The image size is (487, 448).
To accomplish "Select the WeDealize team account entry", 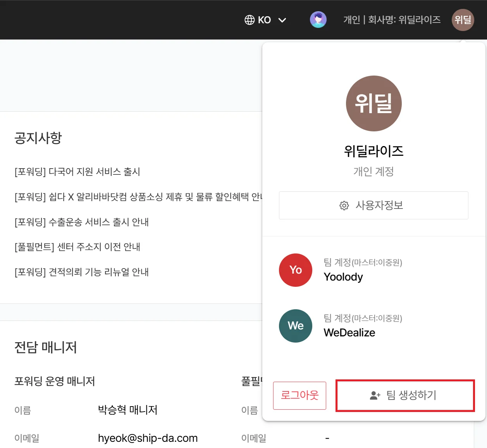I will click(x=349, y=332).
